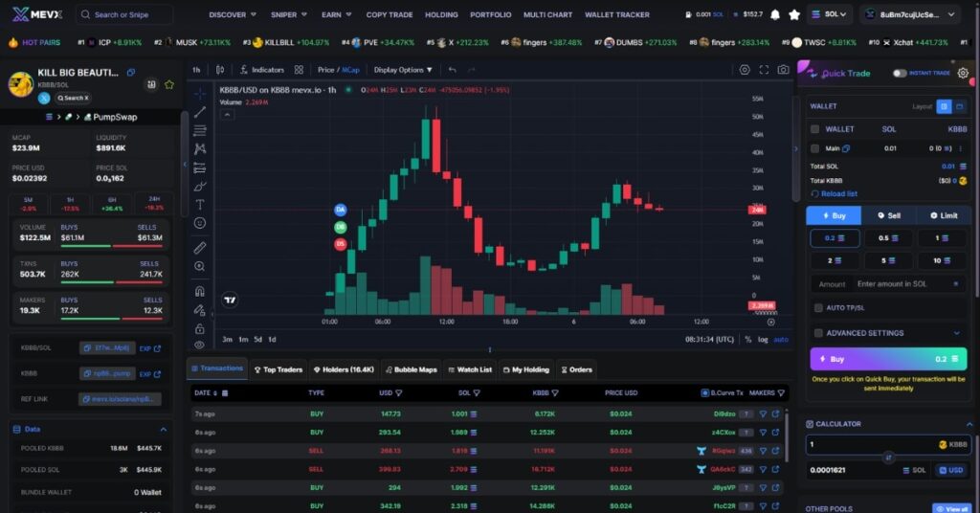The height and width of the screenshot is (513, 980).
Task: Click Indicators in chart toolbar
Action: point(262,70)
